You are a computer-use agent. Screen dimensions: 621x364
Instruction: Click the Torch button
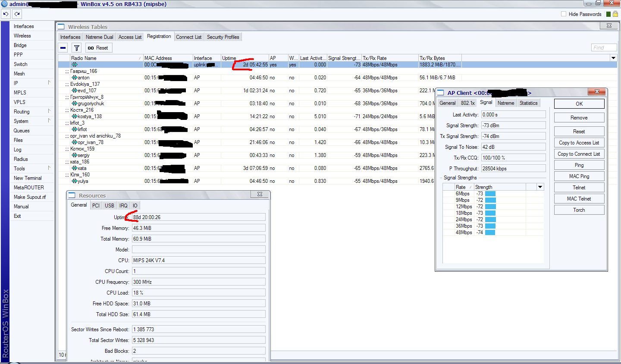pyautogui.click(x=579, y=210)
